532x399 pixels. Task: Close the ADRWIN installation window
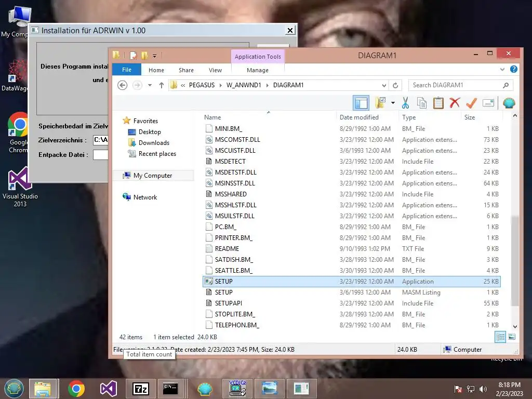(x=290, y=30)
